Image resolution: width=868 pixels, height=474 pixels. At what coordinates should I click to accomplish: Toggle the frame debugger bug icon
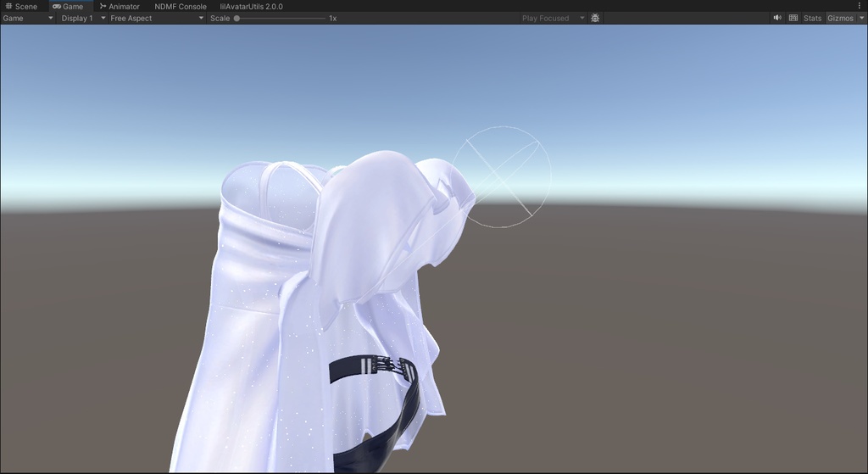click(595, 19)
